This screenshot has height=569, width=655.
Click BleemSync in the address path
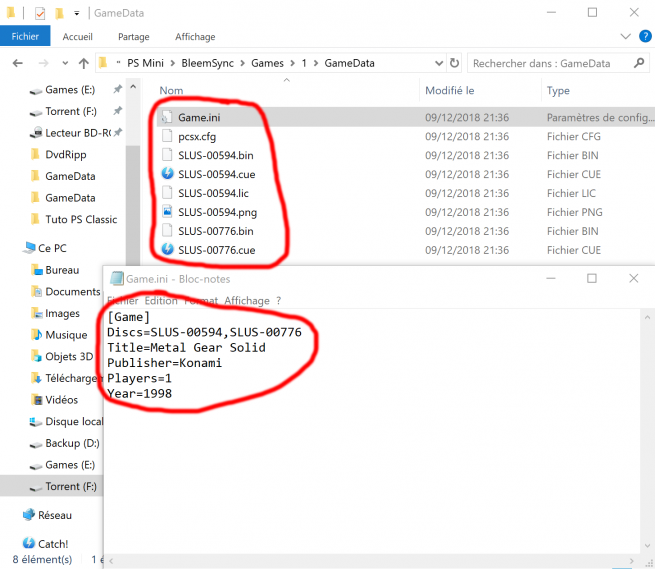coord(208,63)
